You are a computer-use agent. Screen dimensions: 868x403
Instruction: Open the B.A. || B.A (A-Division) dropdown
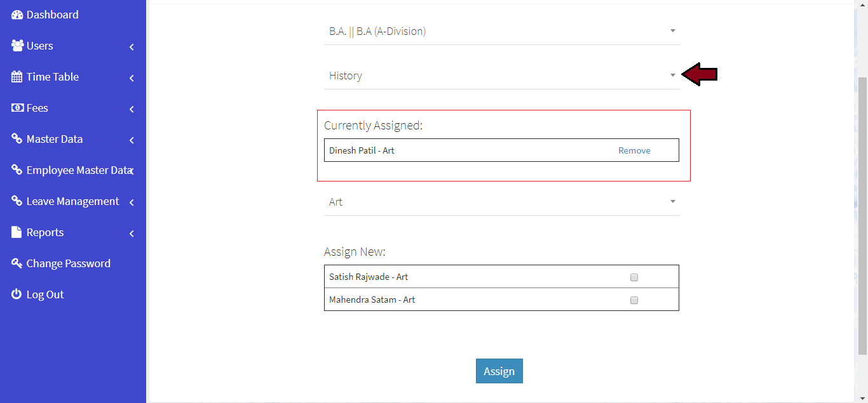tap(501, 31)
